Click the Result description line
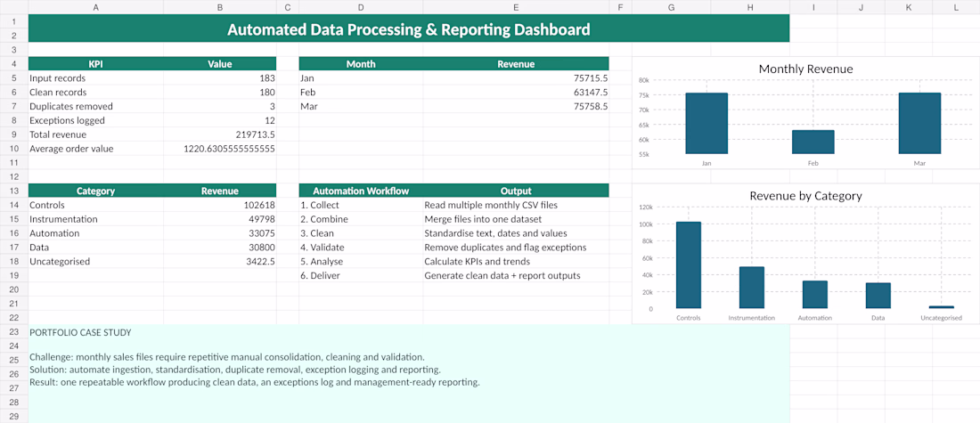 click(x=255, y=382)
